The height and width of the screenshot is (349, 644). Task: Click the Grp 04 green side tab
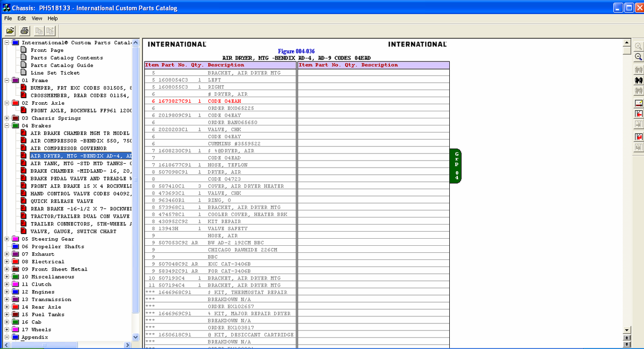tap(456, 166)
